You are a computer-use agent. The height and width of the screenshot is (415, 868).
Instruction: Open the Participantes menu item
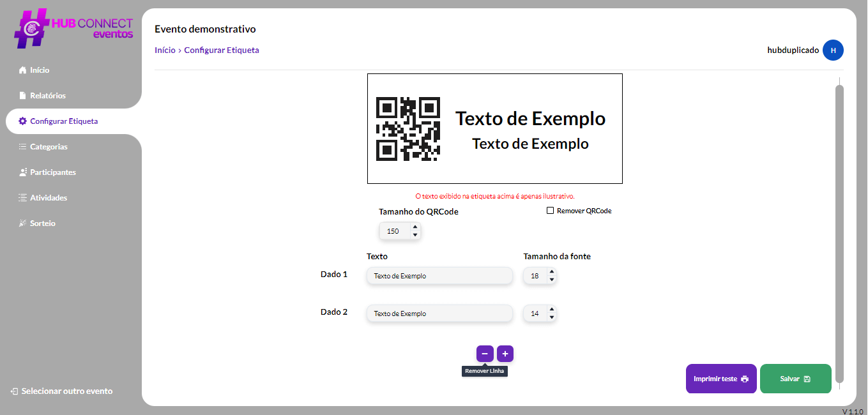(53, 172)
